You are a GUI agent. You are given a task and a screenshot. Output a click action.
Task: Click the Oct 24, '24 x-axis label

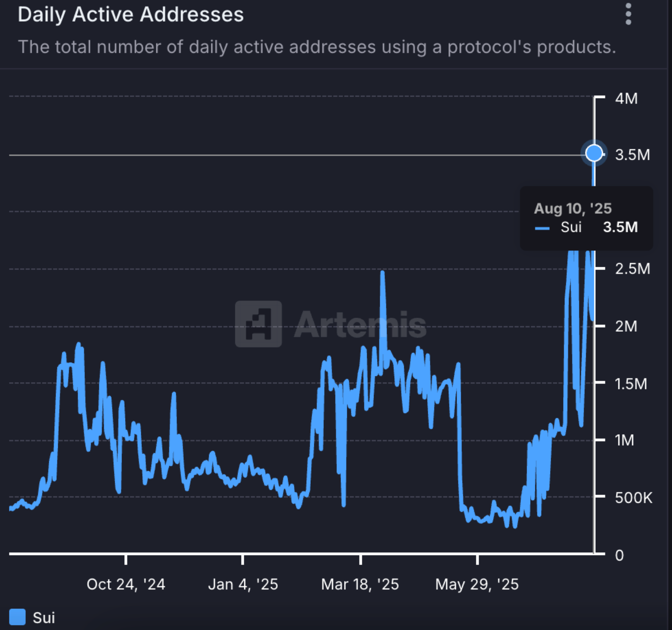(x=126, y=584)
